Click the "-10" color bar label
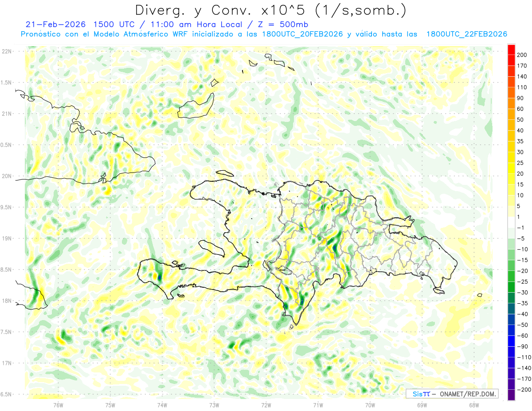Screen dimensions: 532x411 pos(522,249)
